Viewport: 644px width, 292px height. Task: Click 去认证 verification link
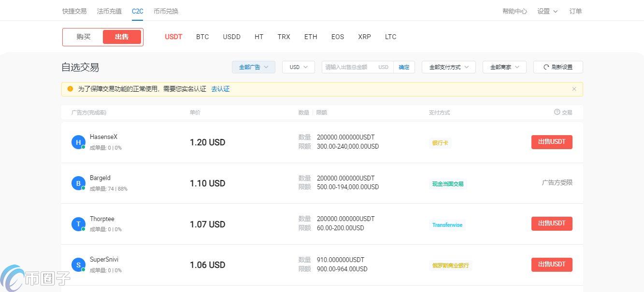[220, 89]
